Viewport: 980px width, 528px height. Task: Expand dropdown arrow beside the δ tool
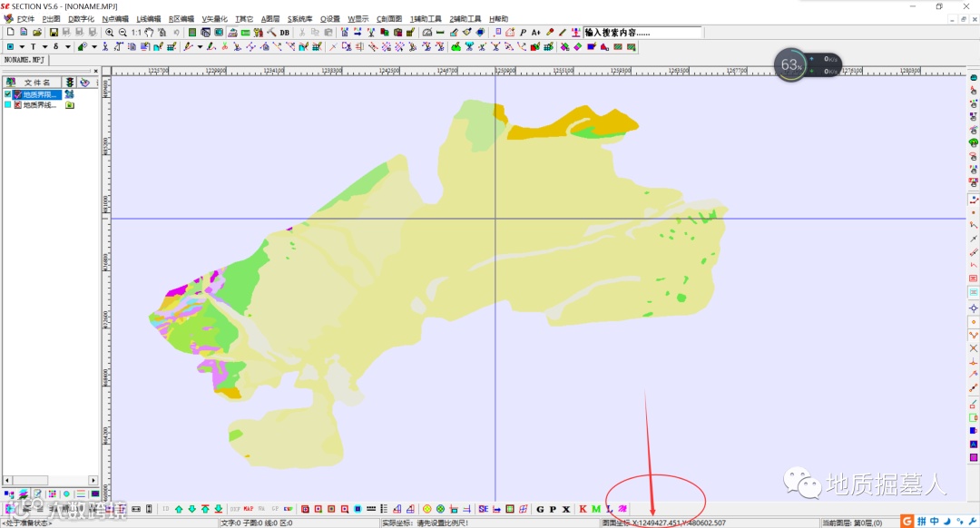click(67, 46)
